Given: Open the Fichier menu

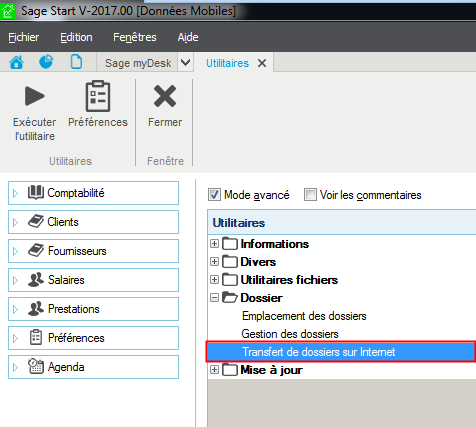Looking at the screenshot, I should (24, 37).
